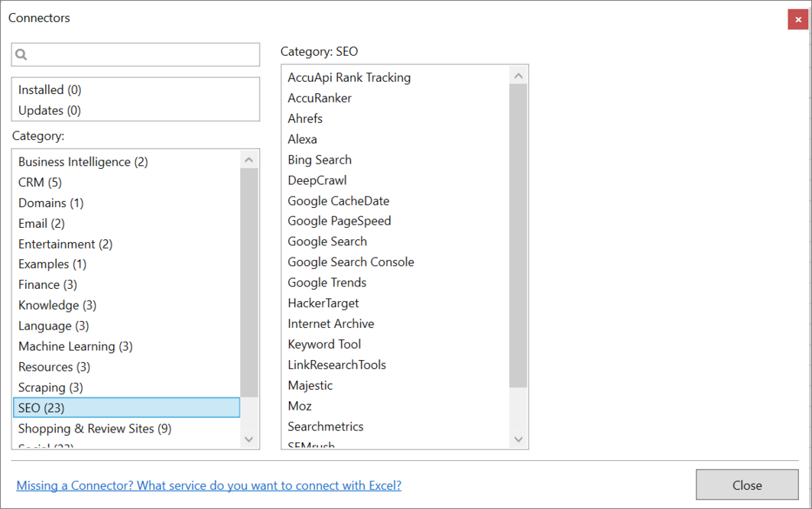
Task: Select the Majestic connector
Action: [x=310, y=386]
